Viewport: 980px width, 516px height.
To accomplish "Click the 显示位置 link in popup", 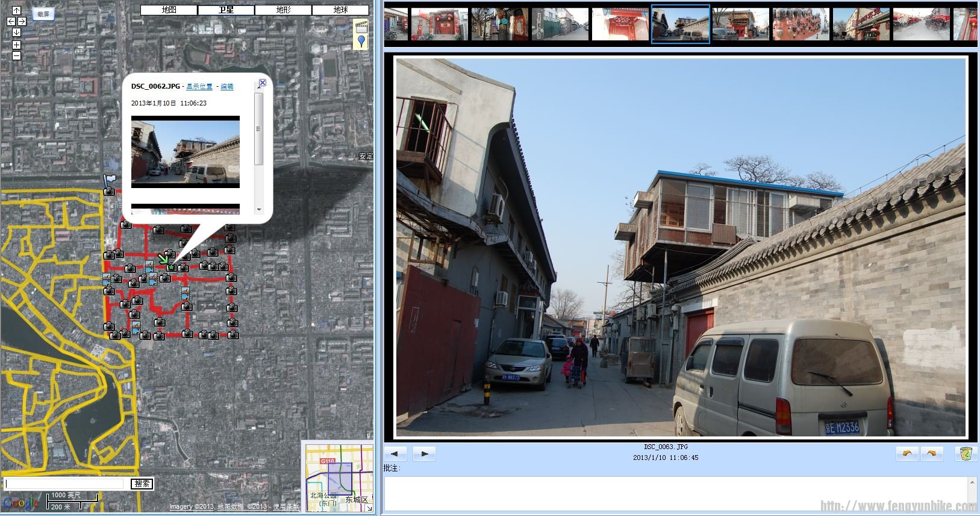I will (199, 87).
